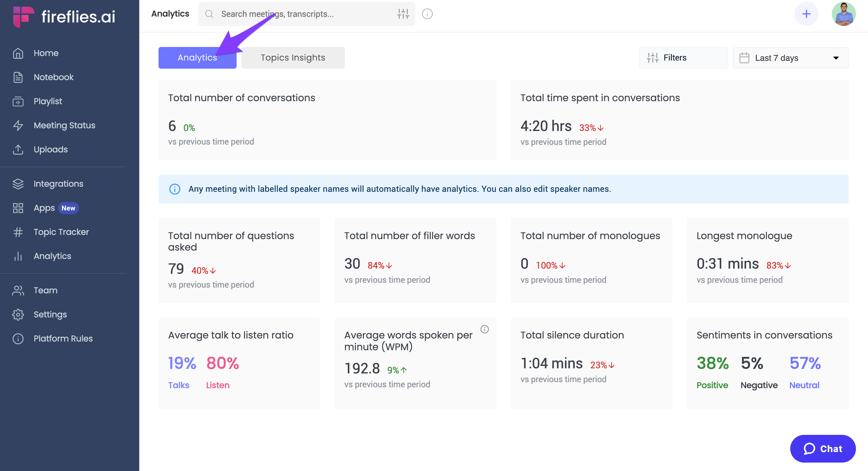
Task: Open the Last 7 days dropdown
Action: click(791, 58)
